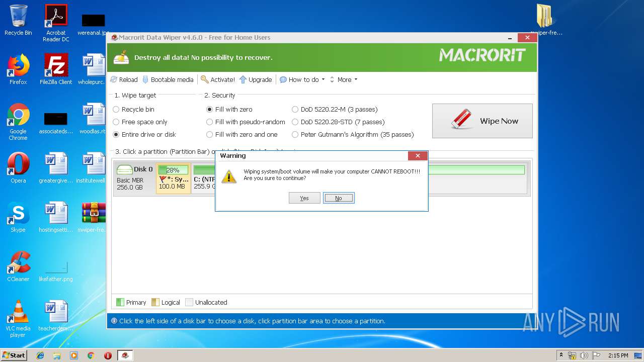
Task: Open Acrobat Reader DC desktop icon
Action: (56, 23)
